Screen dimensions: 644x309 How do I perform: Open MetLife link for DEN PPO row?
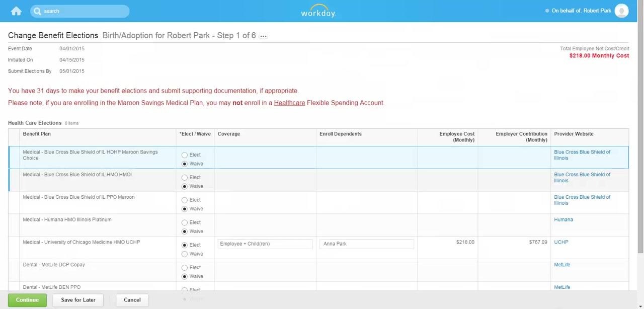[562, 287]
